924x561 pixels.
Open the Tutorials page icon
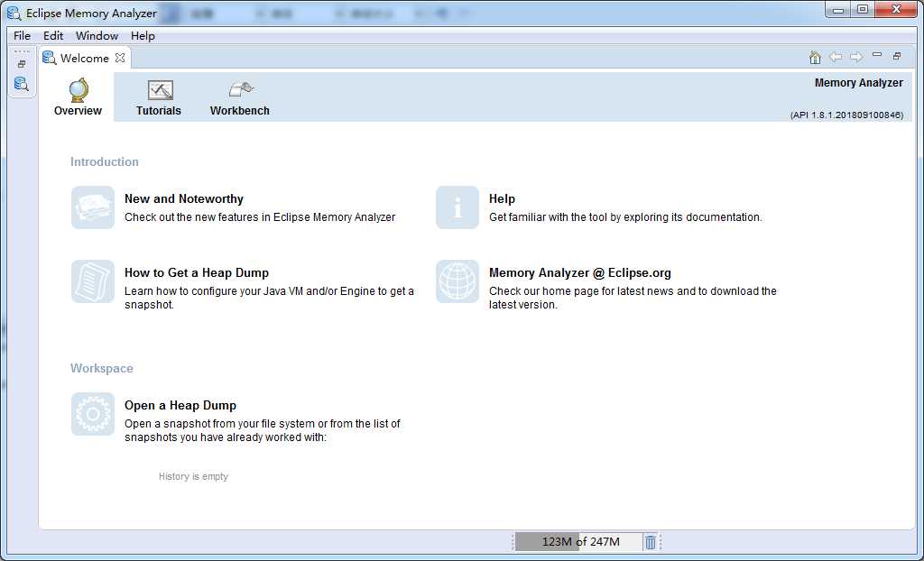click(160, 90)
